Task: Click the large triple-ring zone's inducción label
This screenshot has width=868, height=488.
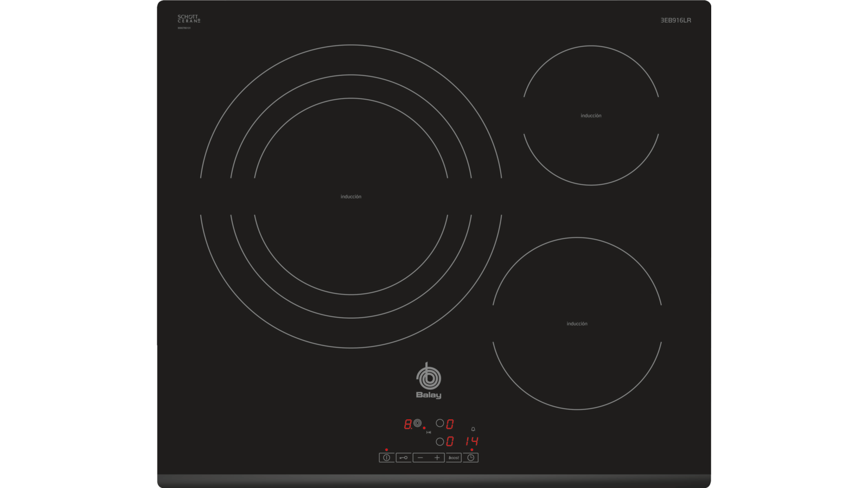Action: point(351,197)
